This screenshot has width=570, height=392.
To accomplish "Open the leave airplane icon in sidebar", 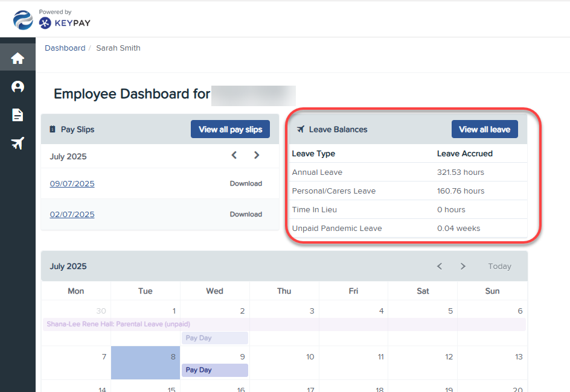I will [x=18, y=144].
